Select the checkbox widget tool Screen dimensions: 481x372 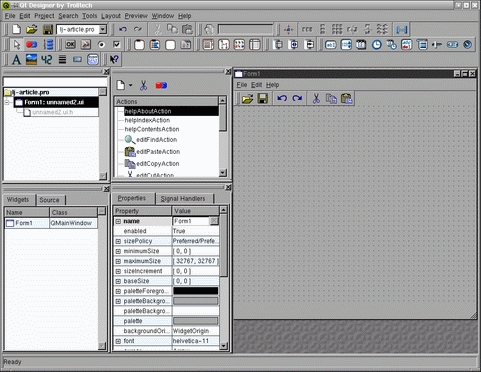coord(116,44)
